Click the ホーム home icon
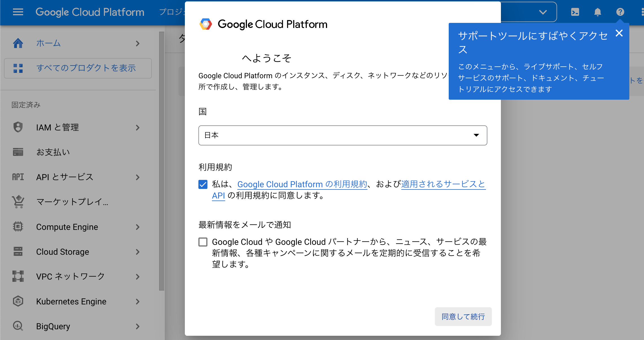644x340 pixels. (18, 43)
